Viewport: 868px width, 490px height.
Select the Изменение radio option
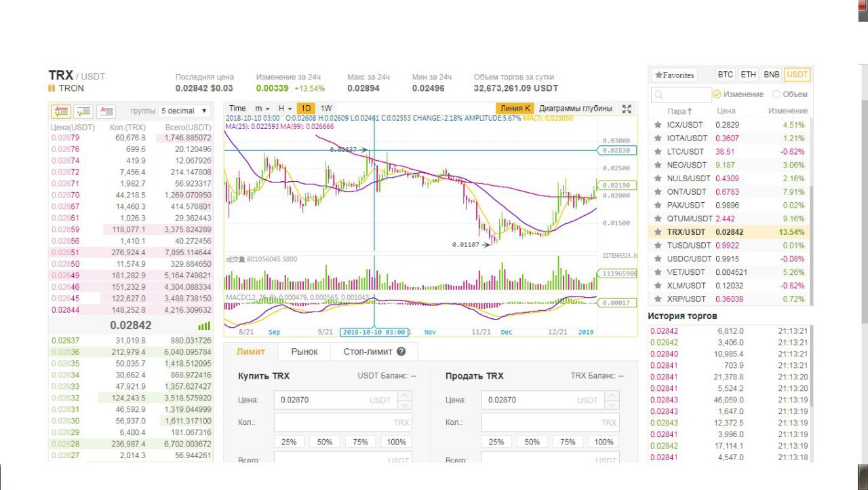pyautogui.click(x=717, y=94)
